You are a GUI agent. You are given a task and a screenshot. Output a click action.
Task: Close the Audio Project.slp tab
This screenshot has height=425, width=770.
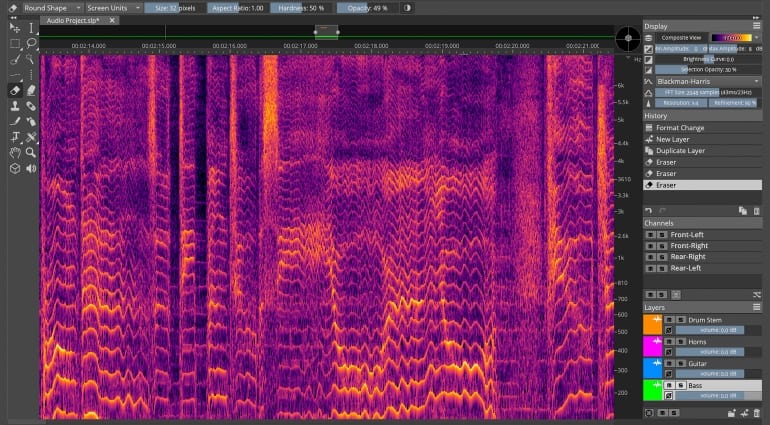tap(112, 20)
